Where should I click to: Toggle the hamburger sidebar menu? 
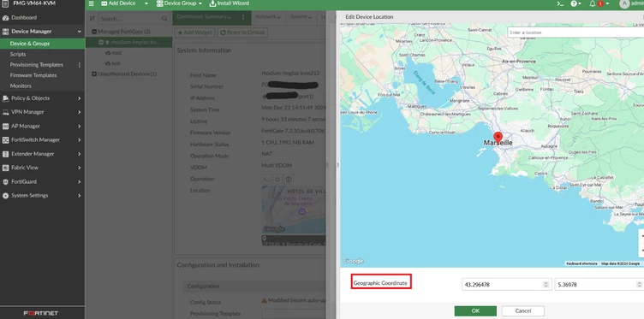point(91,3)
